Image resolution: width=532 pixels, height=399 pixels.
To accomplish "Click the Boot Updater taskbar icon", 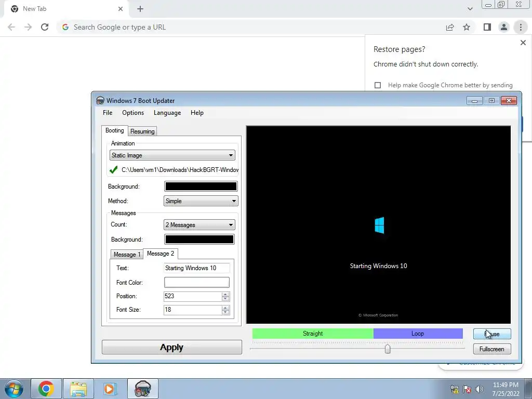I will pos(143,389).
